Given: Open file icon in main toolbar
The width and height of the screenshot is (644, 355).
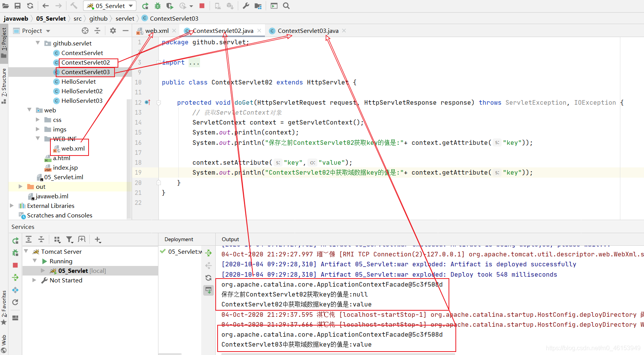Looking at the screenshot, I should tap(6, 6).
